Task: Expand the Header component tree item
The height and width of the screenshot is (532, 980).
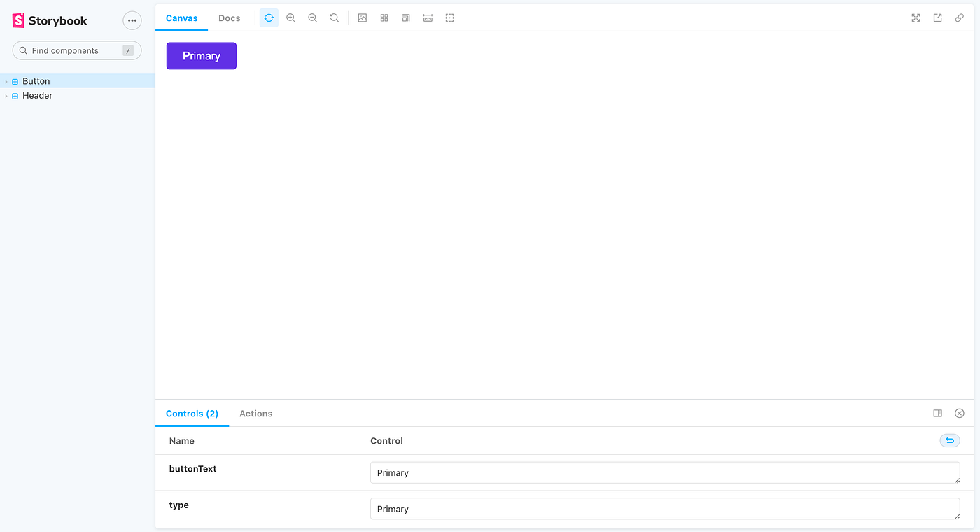Action: [x=6, y=96]
